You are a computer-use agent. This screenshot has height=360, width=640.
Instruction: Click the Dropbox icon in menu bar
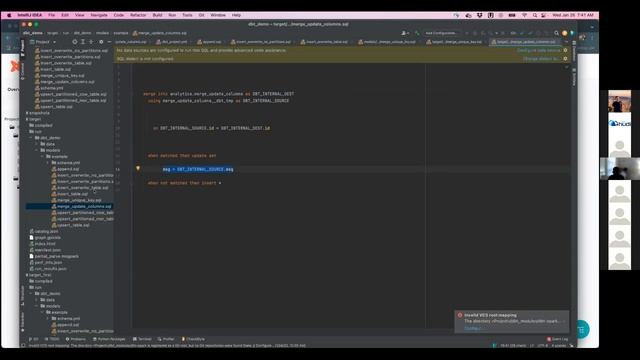tap(480, 15)
